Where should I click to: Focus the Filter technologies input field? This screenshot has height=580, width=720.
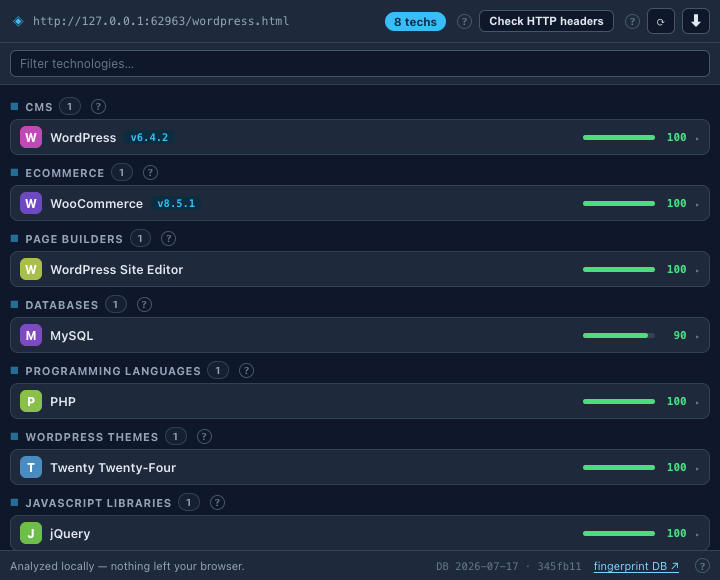(360, 63)
